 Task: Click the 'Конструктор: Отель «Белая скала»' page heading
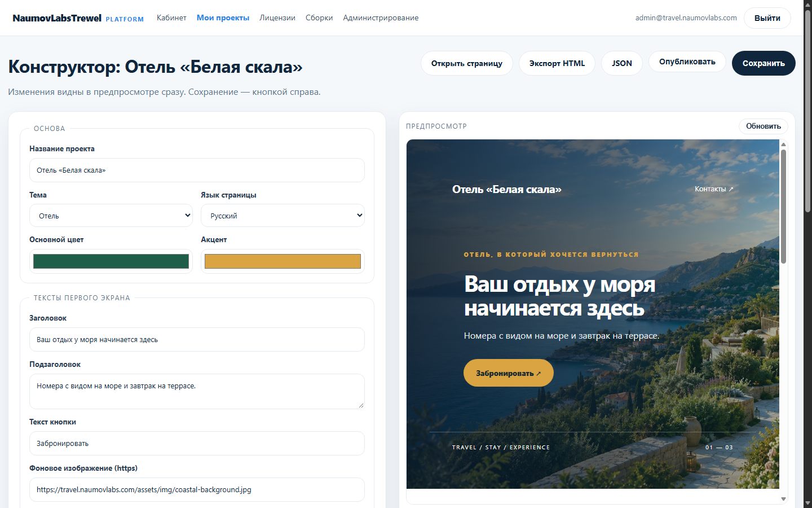(x=155, y=67)
